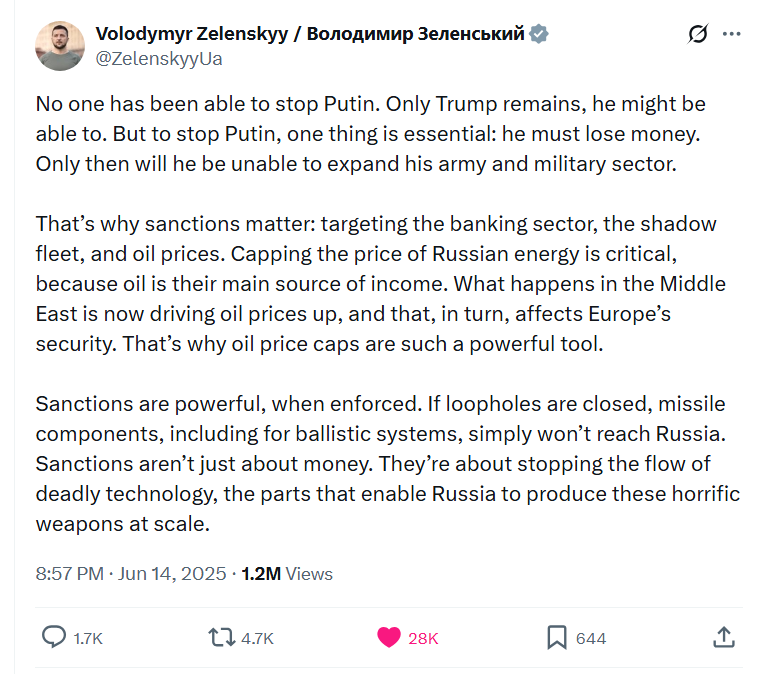Viewport: 757px width, 674px height.
Task: Open the reply comment icon
Action: pyautogui.click(x=54, y=637)
